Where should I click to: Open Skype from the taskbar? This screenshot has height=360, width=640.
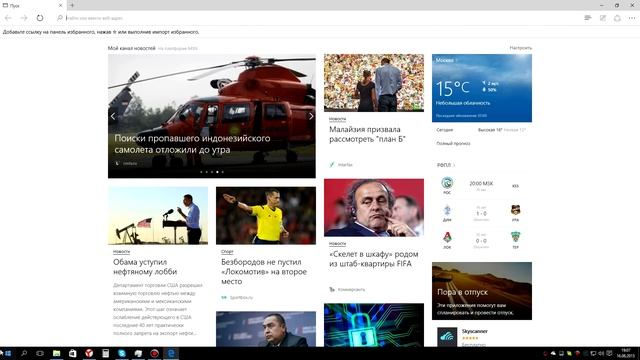pos(122,353)
